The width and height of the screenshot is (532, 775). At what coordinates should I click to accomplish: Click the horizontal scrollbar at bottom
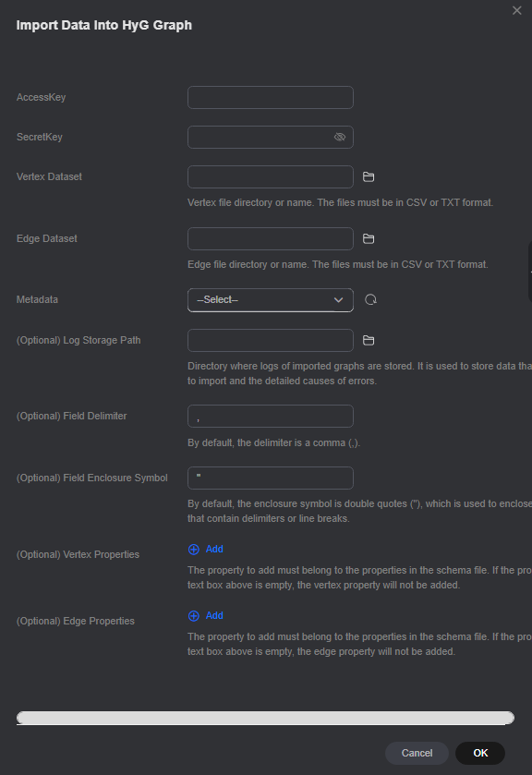tap(265, 718)
